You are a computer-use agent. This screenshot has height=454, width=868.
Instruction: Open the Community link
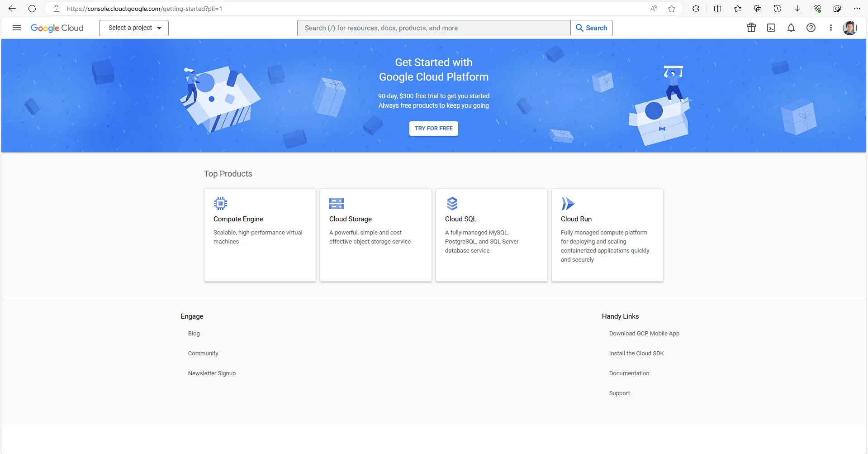point(203,354)
